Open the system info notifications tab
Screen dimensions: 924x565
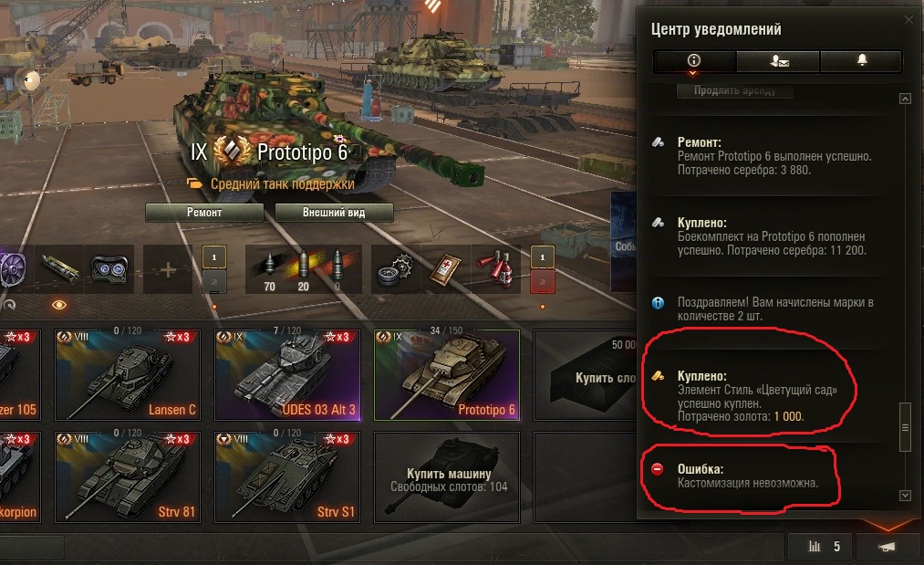click(x=694, y=61)
